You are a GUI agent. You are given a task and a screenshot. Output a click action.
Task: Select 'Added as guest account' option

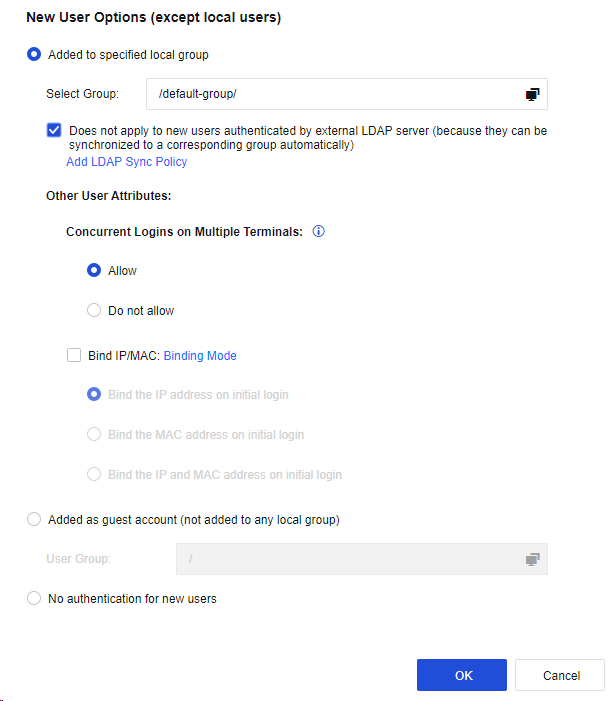(x=34, y=519)
